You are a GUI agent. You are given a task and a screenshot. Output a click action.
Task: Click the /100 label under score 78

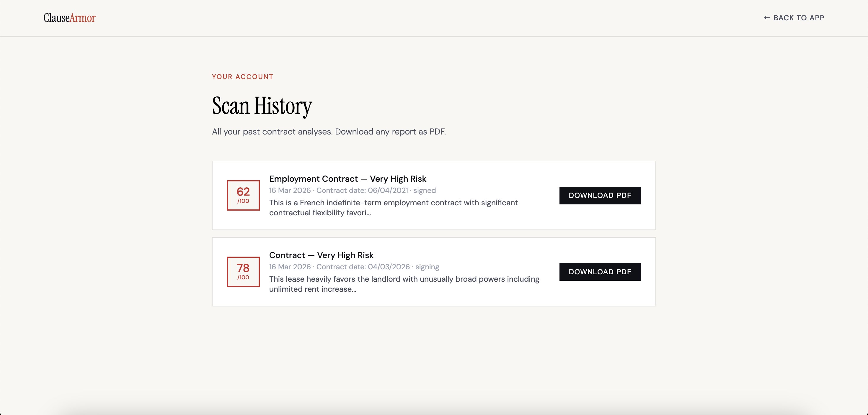click(243, 277)
